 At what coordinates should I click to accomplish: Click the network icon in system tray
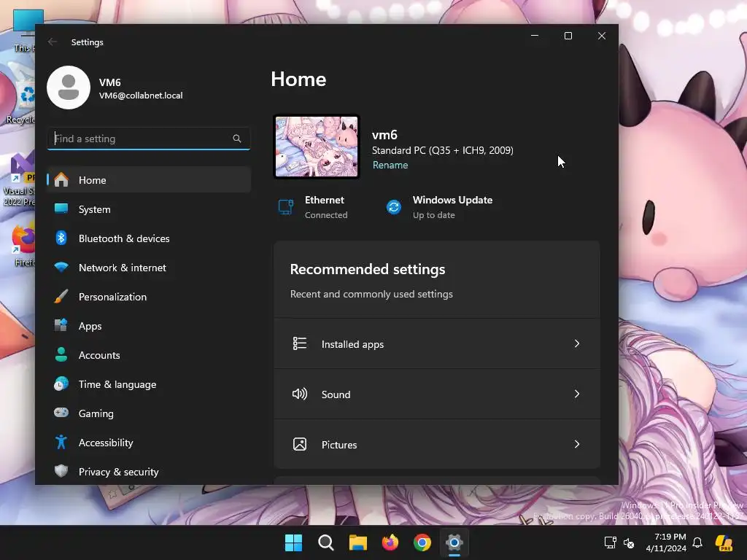pos(611,542)
